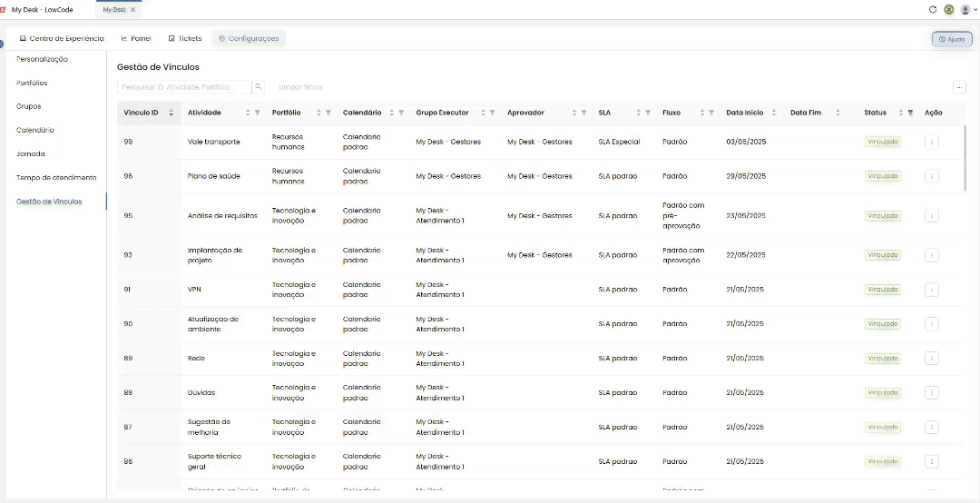Filter the Atividade column
The width and height of the screenshot is (980, 503).
(257, 113)
